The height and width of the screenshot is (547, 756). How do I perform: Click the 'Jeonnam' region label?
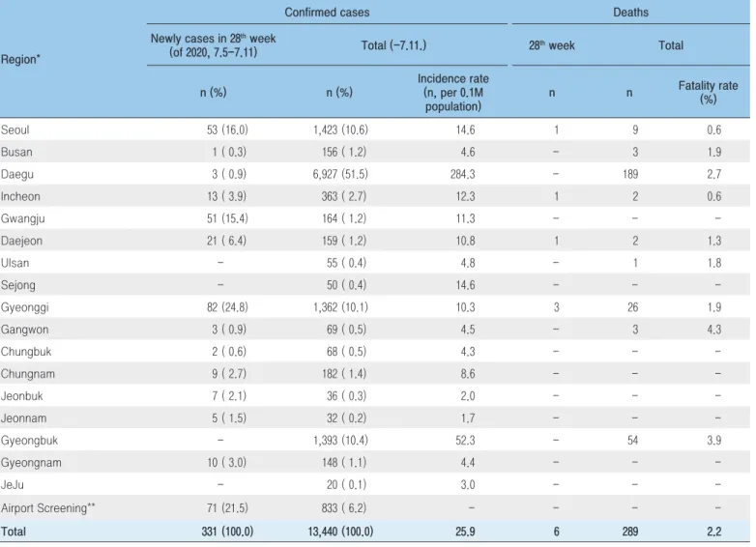click(23, 417)
